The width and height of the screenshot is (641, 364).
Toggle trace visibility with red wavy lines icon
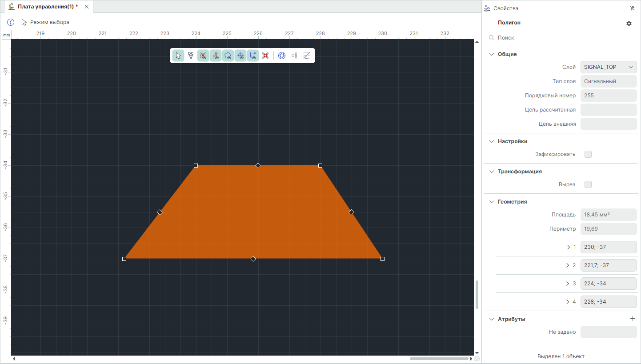pyautogui.click(x=216, y=56)
